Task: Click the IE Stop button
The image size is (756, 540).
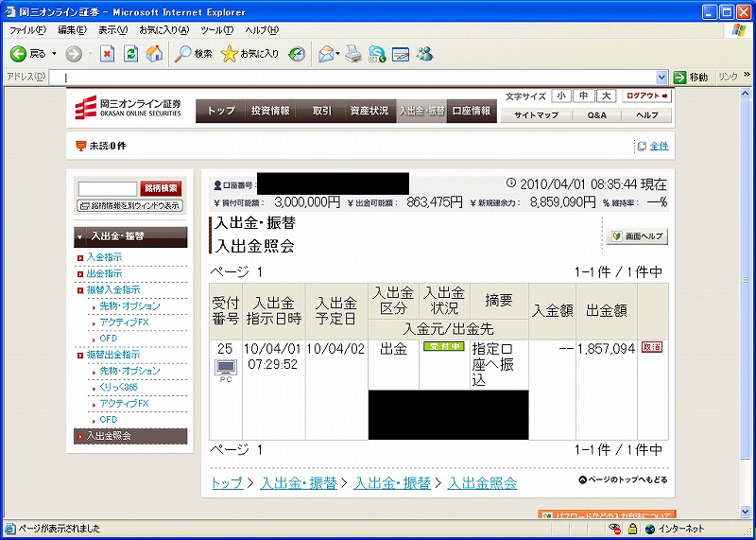Action: pos(107,54)
